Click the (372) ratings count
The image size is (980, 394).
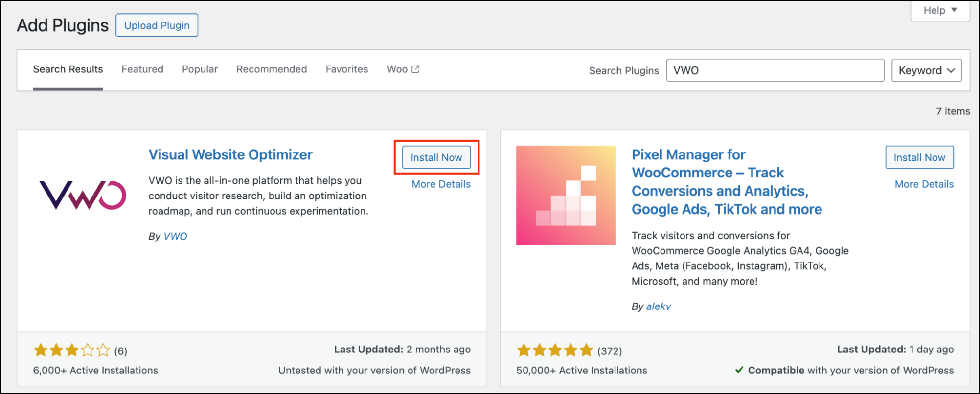(x=610, y=351)
